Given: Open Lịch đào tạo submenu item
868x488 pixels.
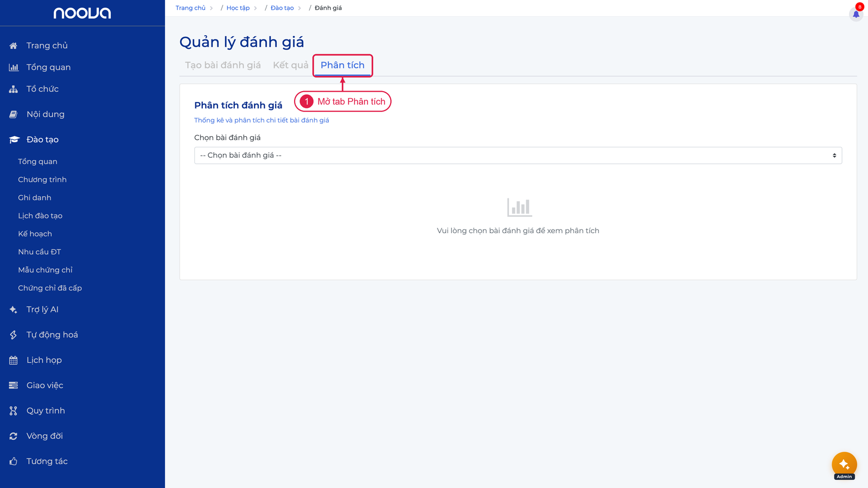Looking at the screenshot, I should coord(40,216).
